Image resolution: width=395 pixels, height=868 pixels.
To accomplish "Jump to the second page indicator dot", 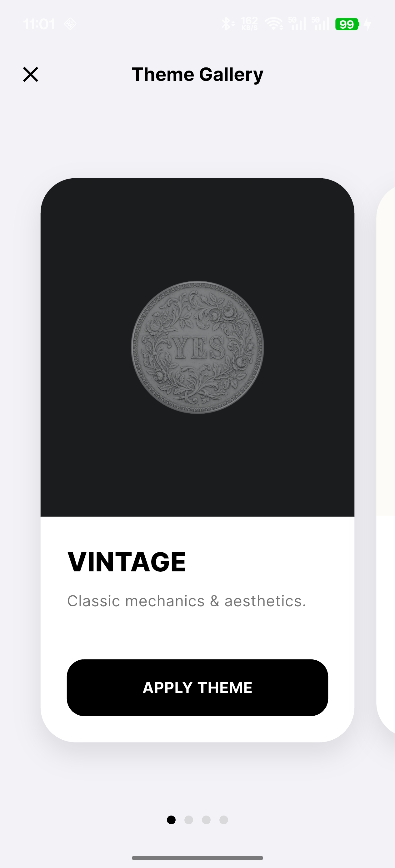I will coord(188,820).
